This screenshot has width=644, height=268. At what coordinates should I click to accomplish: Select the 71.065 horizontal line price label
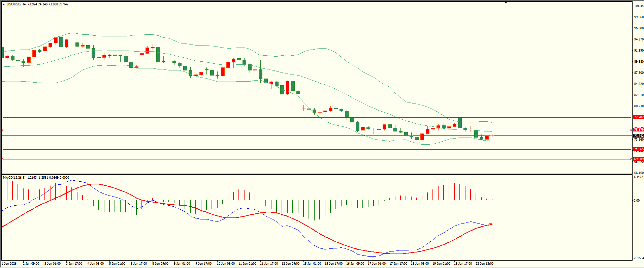tap(638, 149)
